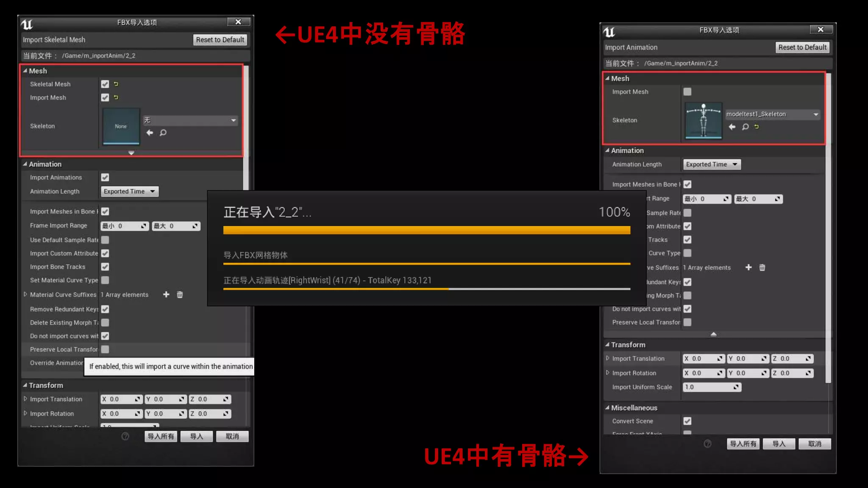Add Material Curve Suffixes element in left dialog
Image resolution: width=868 pixels, height=488 pixels.
coord(166,294)
